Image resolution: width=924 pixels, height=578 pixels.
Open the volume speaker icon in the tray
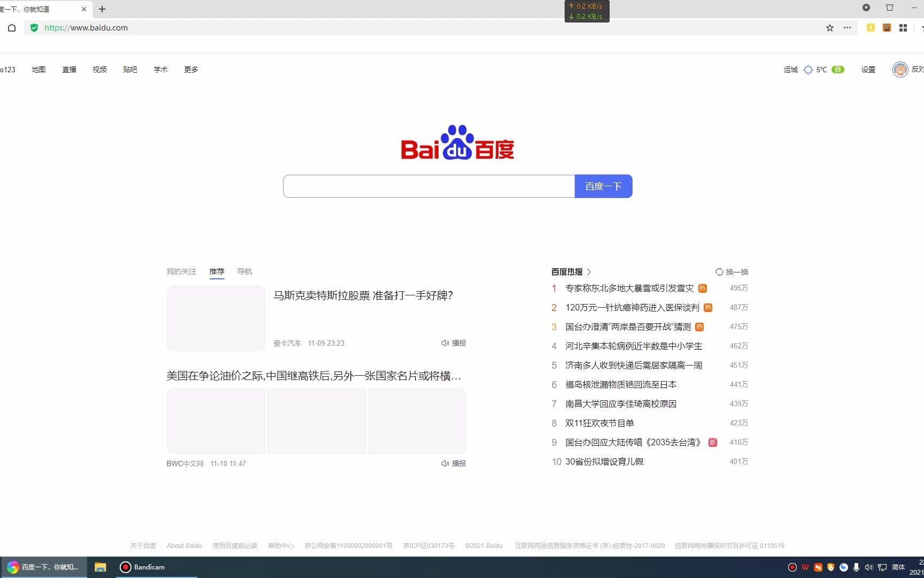tap(868, 567)
